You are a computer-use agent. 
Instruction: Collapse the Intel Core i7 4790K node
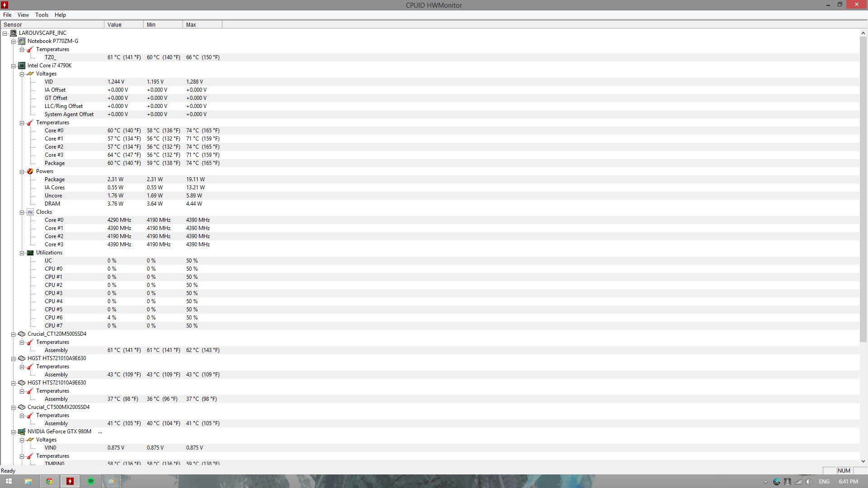(14, 66)
